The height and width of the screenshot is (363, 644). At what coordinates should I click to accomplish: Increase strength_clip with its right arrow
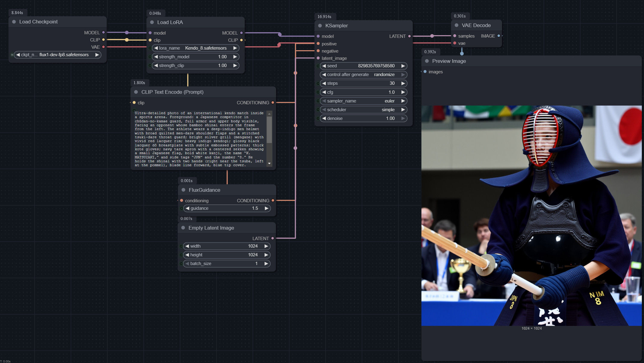coord(235,66)
